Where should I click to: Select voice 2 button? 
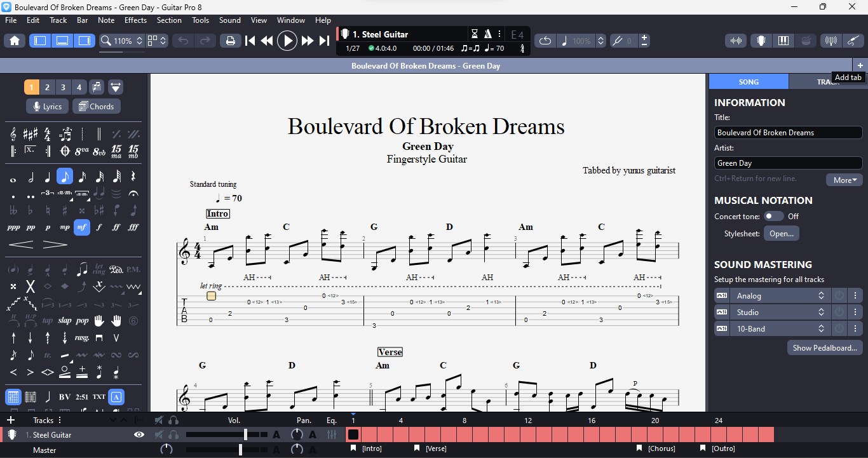pyautogui.click(x=48, y=87)
